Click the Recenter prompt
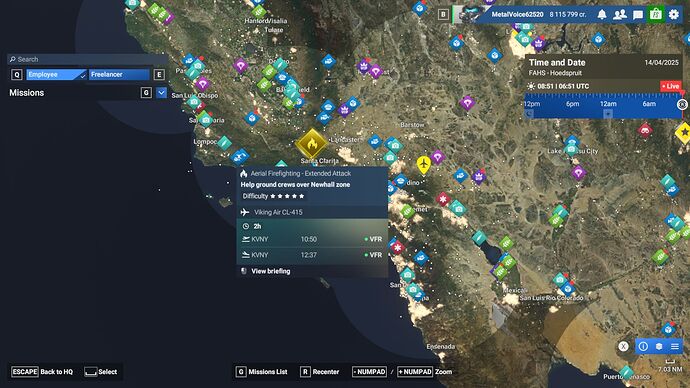This screenshot has width=690, height=388. pos(320,372)
